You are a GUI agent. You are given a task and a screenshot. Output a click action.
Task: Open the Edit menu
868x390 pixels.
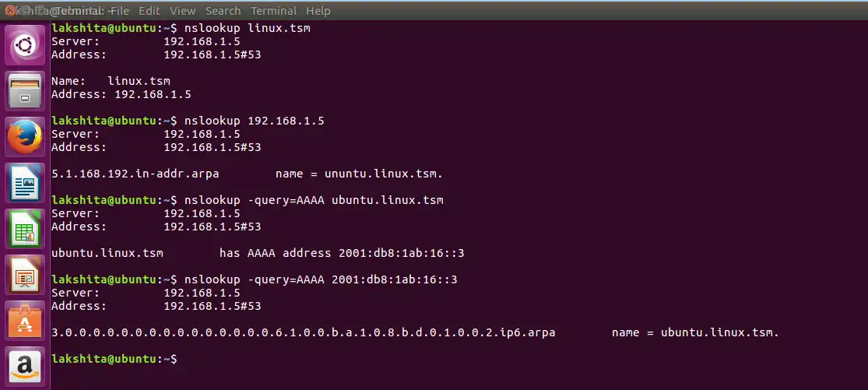click(149, 11)
